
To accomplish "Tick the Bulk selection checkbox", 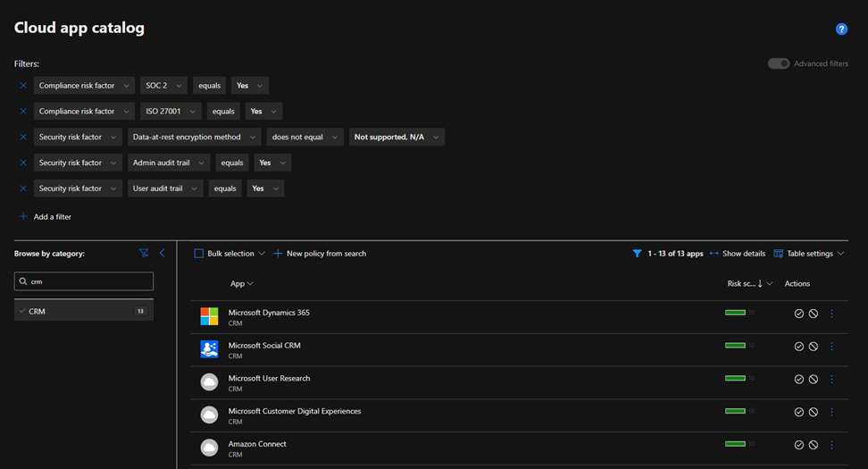I will [199, 254].
